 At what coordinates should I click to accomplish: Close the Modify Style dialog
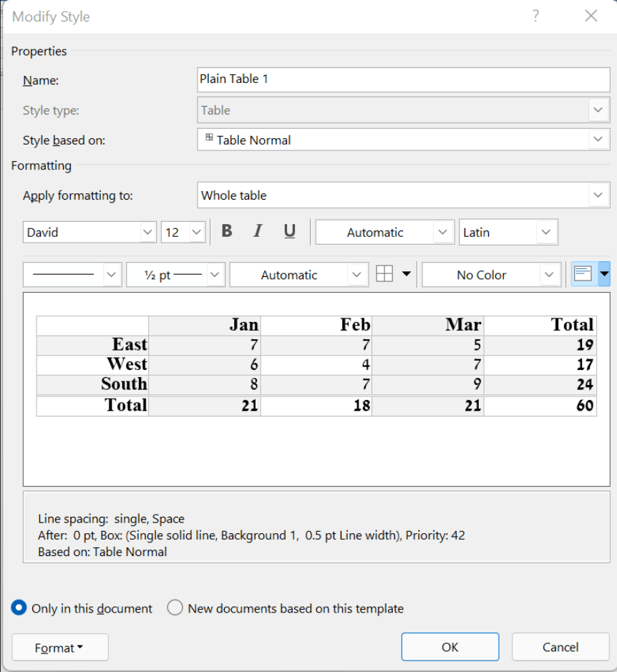tap(591, 16)
